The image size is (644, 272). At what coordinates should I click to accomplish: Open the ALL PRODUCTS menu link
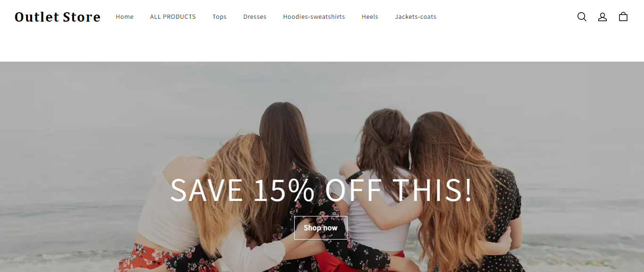pos(173,17)
